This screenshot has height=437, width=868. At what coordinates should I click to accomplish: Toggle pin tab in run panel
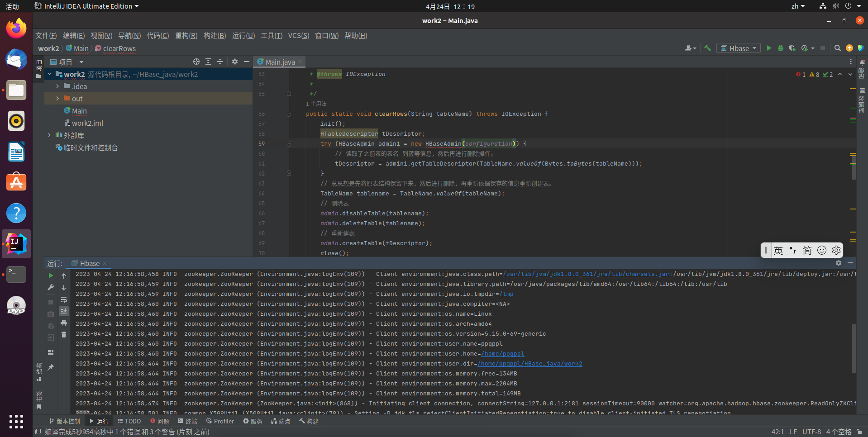coord(51,367)
